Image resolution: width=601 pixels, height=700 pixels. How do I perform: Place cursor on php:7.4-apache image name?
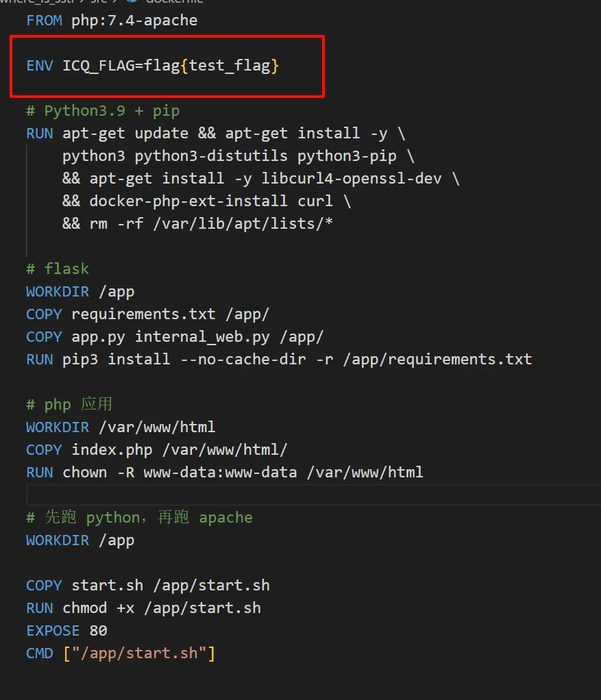click(x=134, y=21)
